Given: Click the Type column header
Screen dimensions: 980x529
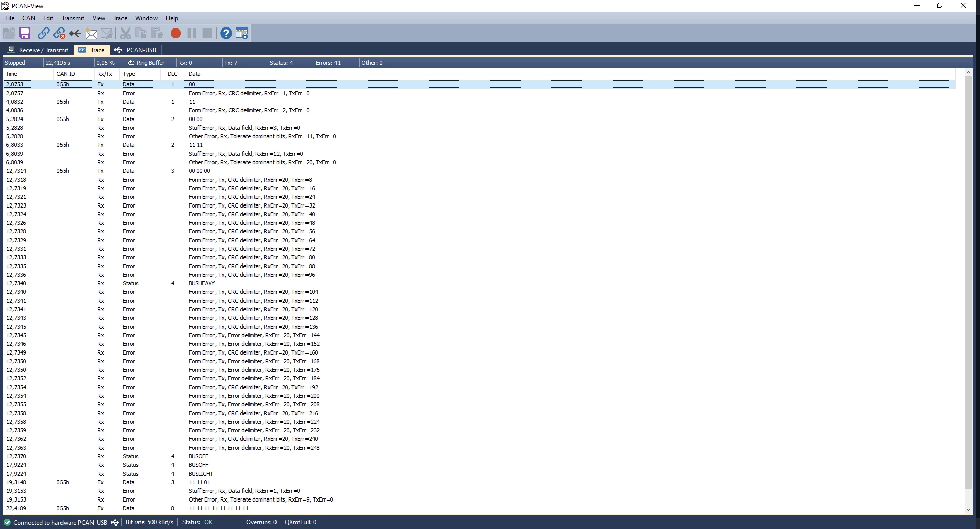Looking at the screenshot, I should (140, 74).
